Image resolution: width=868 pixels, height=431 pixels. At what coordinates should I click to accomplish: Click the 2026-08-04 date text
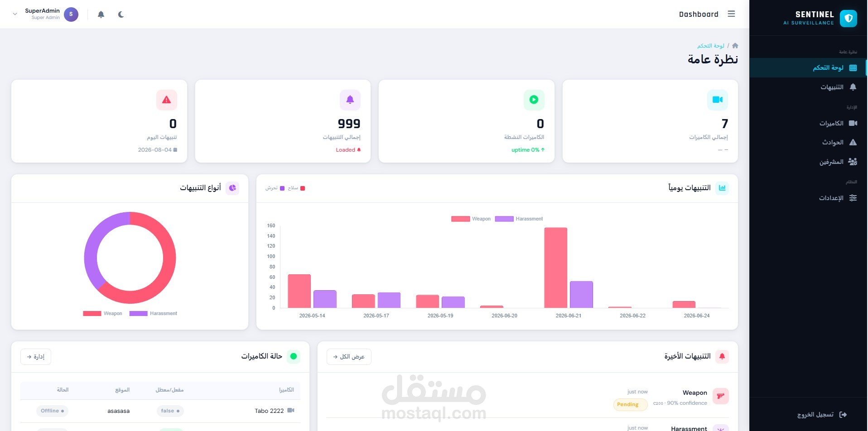pyautogui.click(x=154, y=150)
